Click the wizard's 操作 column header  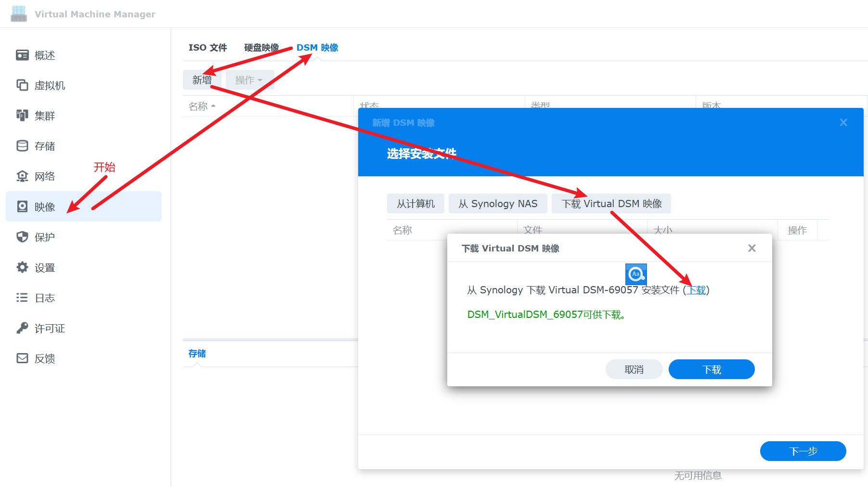797,230
